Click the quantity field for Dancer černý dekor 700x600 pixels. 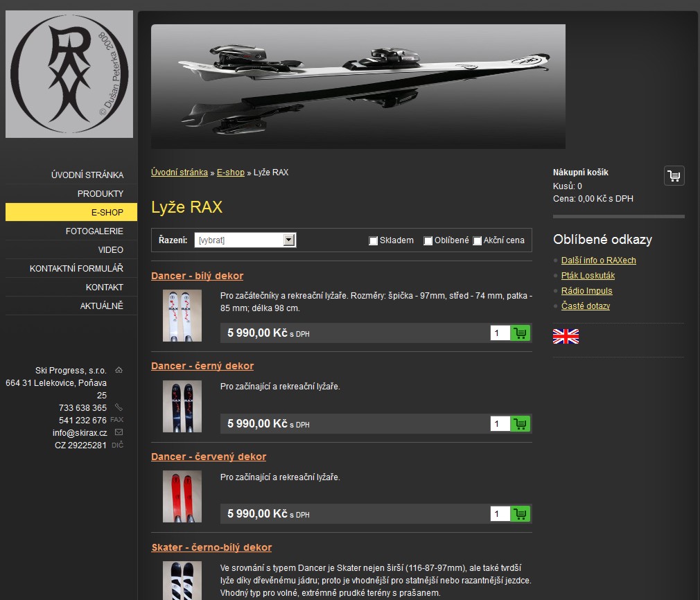pyautogui.click(x=500, y=423)
